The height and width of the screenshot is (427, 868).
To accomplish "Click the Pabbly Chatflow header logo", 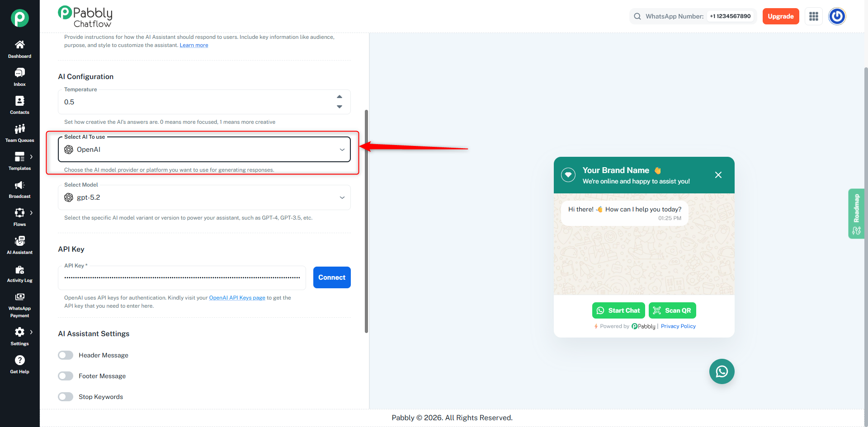I will pyautogui.click(x=85, y=17).
